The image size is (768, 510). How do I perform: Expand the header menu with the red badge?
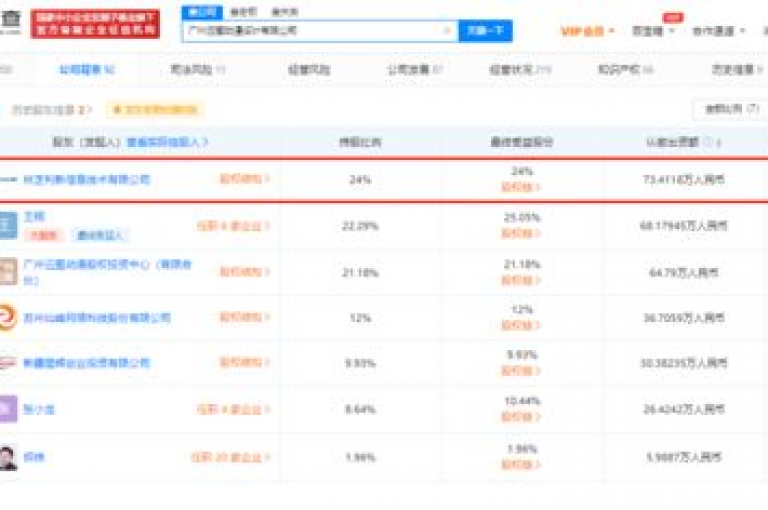pyautogui.click(x=653, y=31)
